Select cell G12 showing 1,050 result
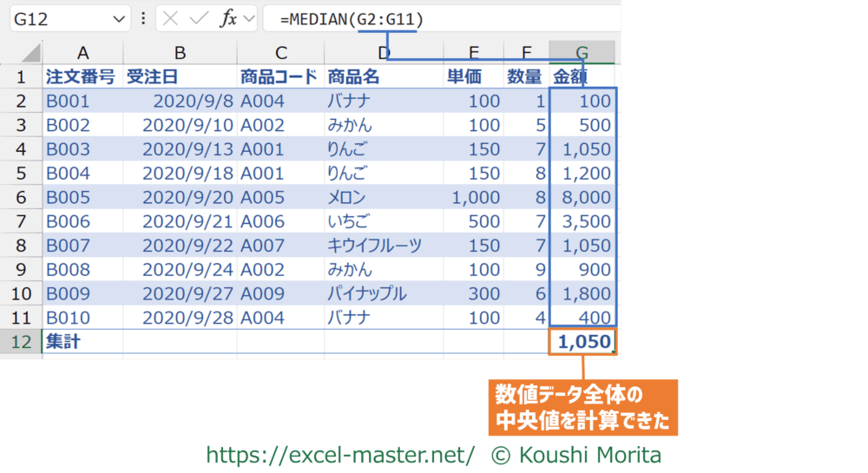The height and width of the screenshot is (473, 868). [x=582, y=342]
